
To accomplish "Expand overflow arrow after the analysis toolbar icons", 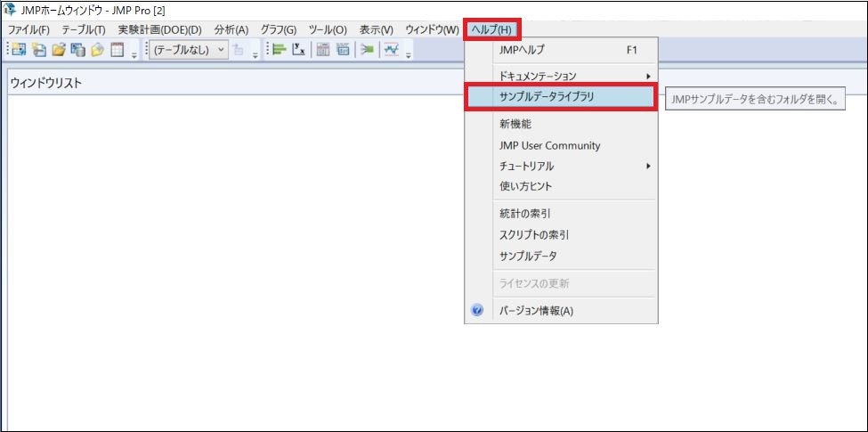I will click(x=409, y=54).
